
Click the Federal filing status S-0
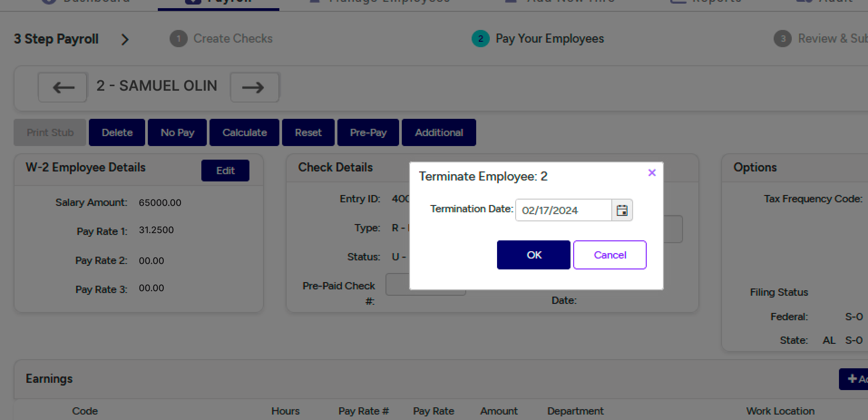tap(854, 317)
